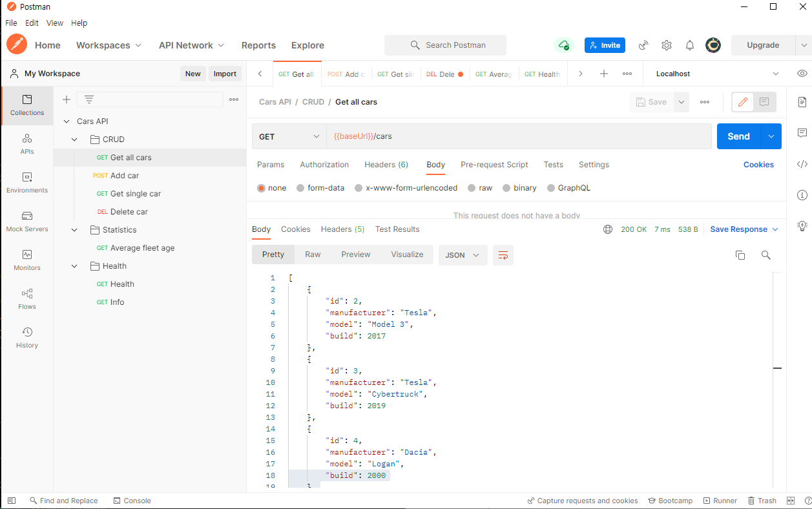812x509 pixels.
Task: Open the Workspaces menu
Action: coord(109,45)
